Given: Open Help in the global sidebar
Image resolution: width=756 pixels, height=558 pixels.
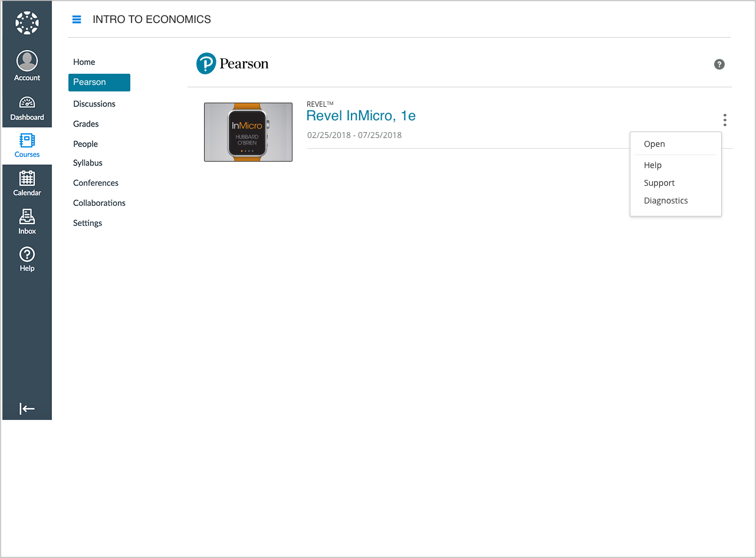Looking at the screenshot, I should coord(27,260).
